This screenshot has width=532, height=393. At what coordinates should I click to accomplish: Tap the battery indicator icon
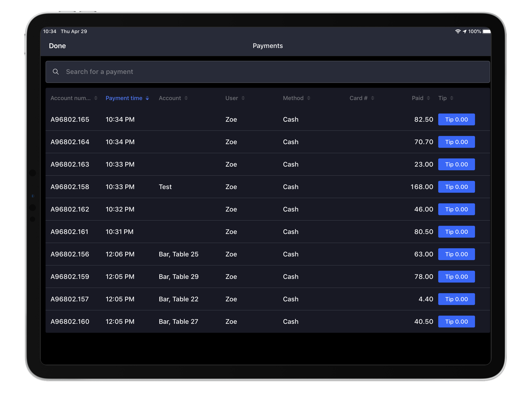point(486,31)
